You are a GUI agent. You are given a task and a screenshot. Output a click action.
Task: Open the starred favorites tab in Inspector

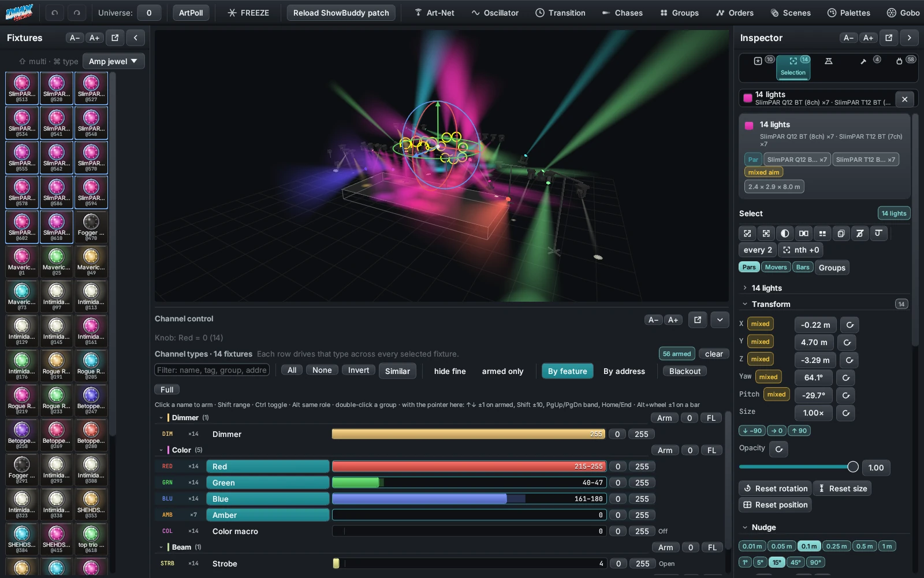coord(758,61)
